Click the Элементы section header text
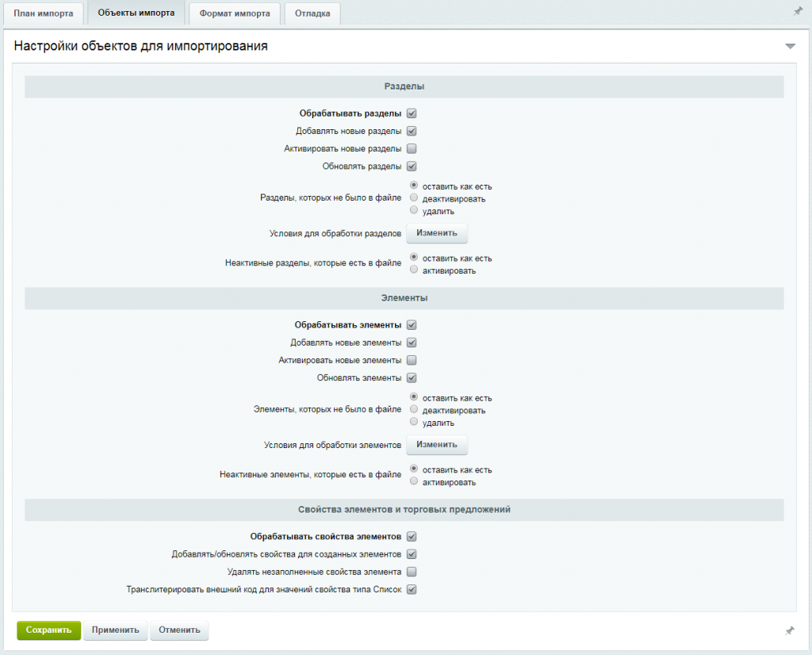Image resolution: width=812 pixels, height=655 pixels. click(x=404, y=298)
